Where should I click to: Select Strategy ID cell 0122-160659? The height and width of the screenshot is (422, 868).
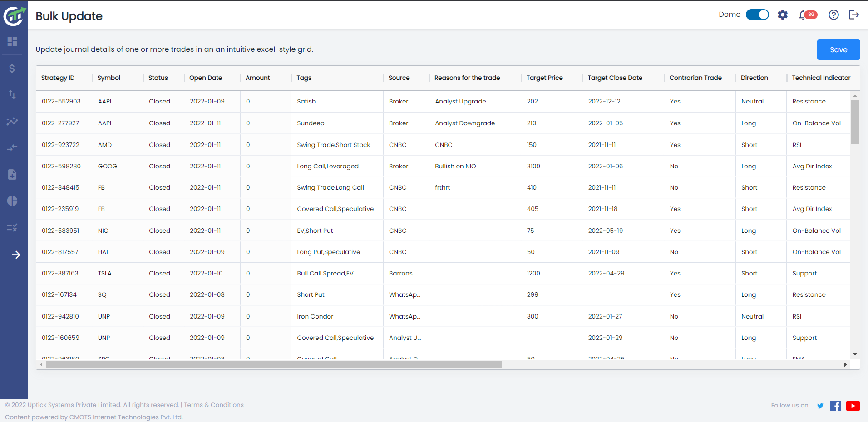tap(64, 338)
